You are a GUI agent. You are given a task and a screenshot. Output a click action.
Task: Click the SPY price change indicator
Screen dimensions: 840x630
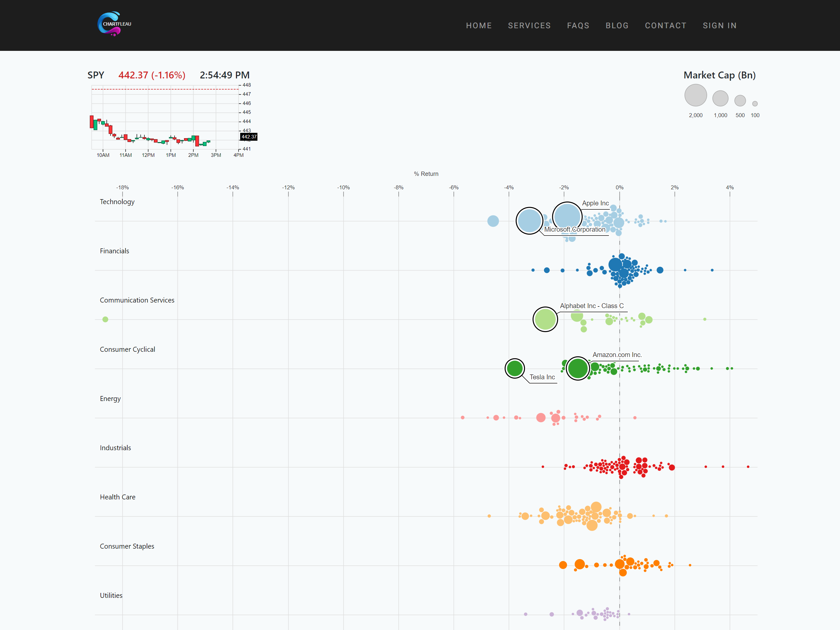click(x=152, y=75)
